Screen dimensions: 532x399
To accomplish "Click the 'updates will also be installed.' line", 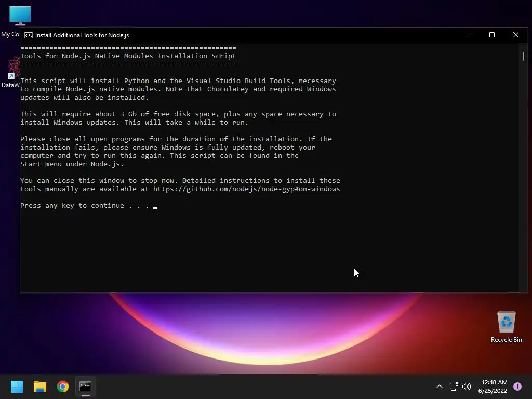I will (85, 98).
